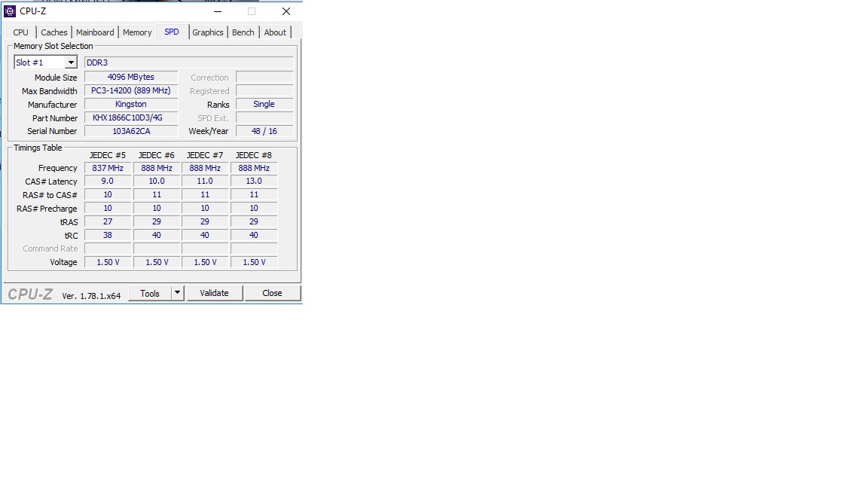Click the Max Bandwidth label
The height and width of the screenshot is (488, 868).
click(x=49, y=91)
